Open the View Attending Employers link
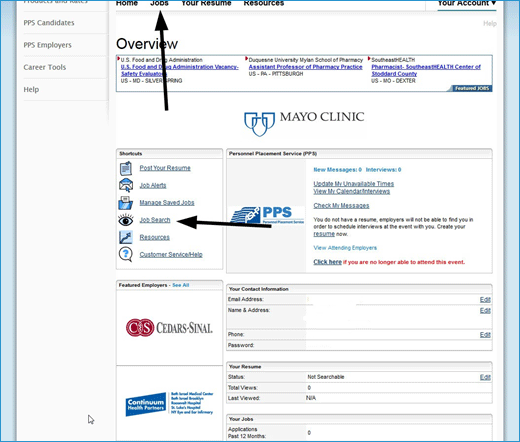This screenshot has height=442, width=520. (x=345, y=248)
